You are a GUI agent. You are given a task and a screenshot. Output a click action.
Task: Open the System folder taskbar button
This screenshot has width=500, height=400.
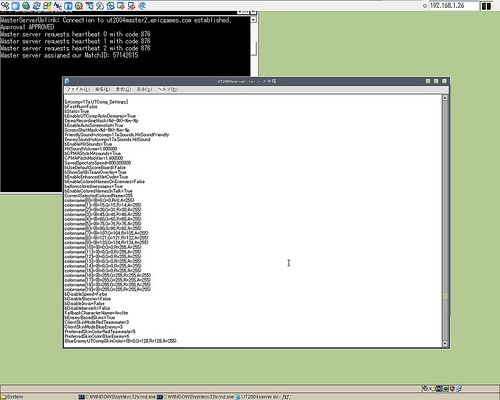[13, 397]
